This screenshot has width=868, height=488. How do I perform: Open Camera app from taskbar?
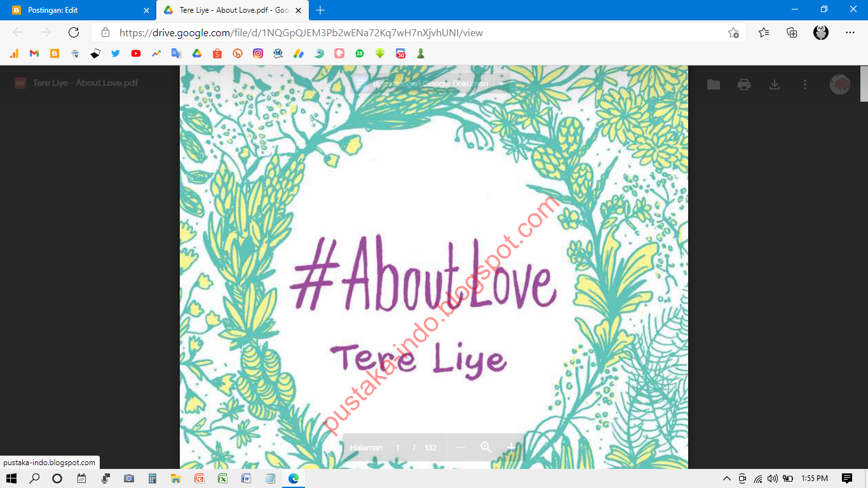pyautogui.click(x=128, y=478)
